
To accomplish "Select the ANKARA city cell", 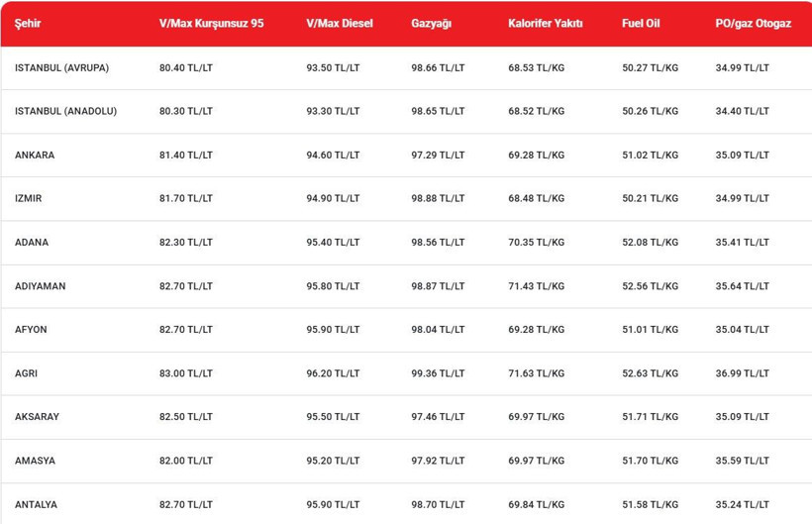I will pyautogui.click(x=35, y=155).
